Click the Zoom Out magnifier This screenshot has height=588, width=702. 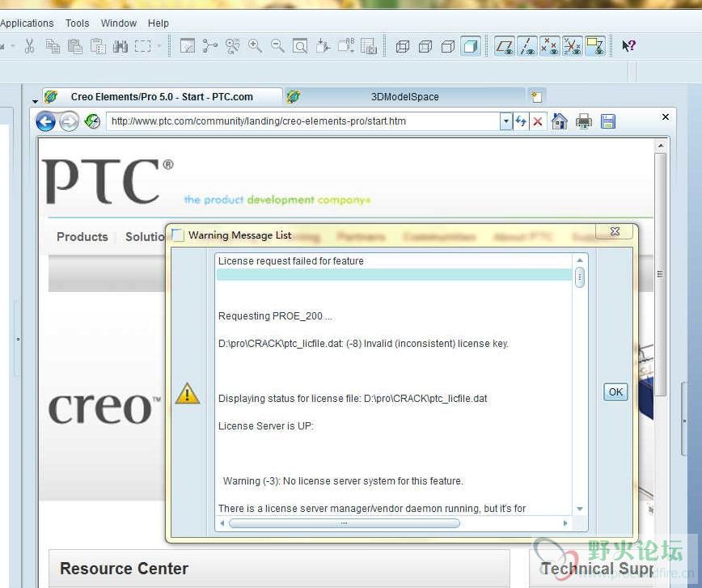pyautogui.click(x=277, y=46)
